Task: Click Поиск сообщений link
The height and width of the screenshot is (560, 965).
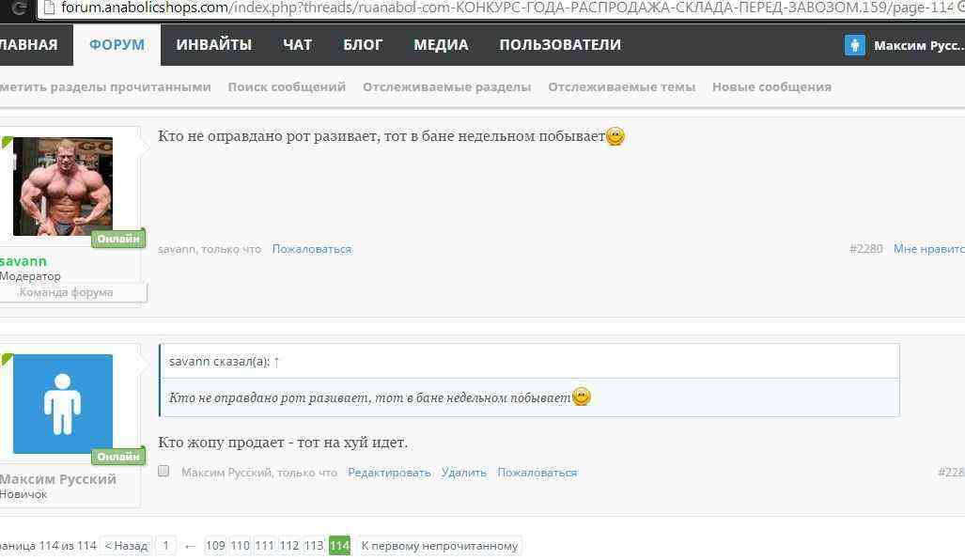Action: click(x=287, y=86)
